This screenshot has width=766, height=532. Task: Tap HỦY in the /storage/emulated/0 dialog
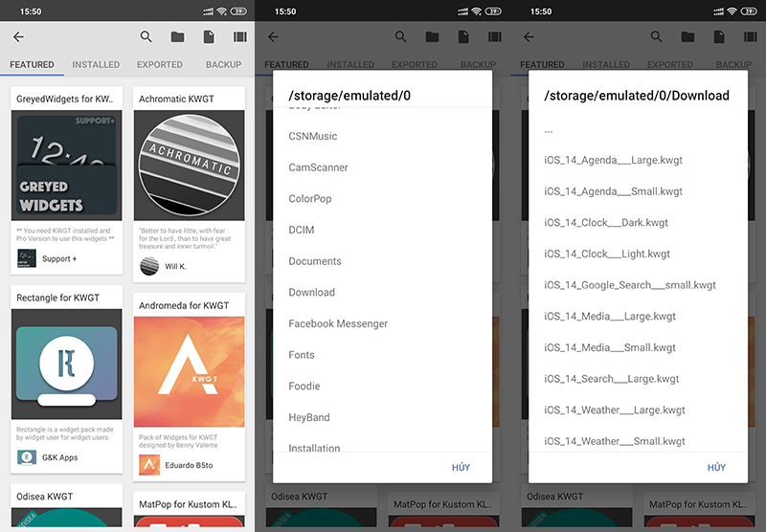[461, 467]
